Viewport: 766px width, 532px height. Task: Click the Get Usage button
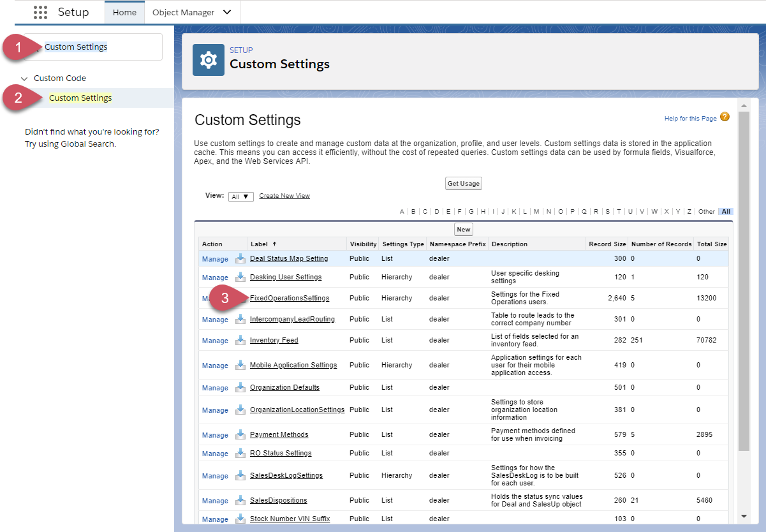(x=463, y=184)
